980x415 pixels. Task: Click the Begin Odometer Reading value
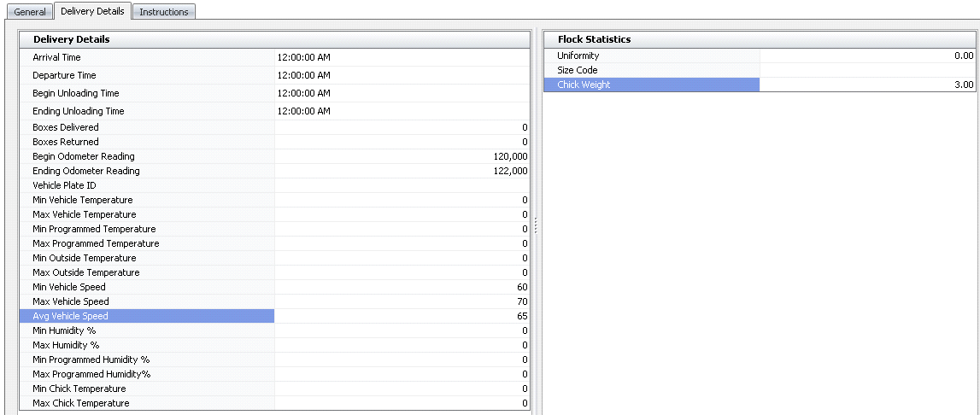(x=402, y=156)
